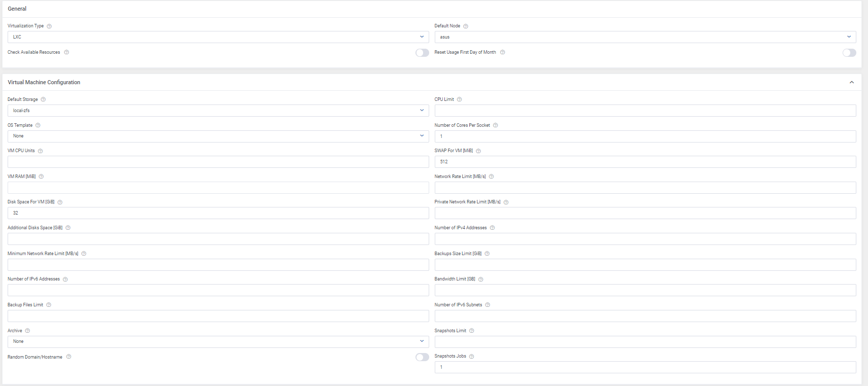Click help icon next to Backups Size Limit

pos(487,254)
